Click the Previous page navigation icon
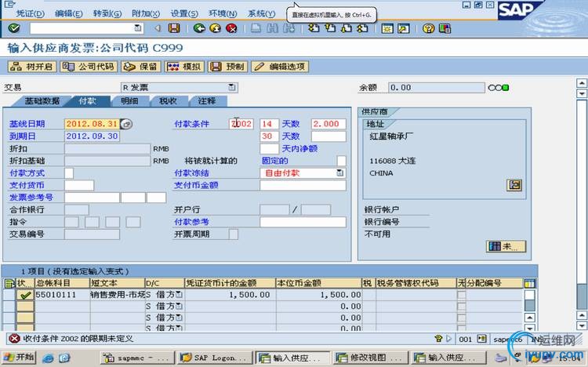Image resolution: width=588 pixels, height=367 pixels. [x=330, y=28]
